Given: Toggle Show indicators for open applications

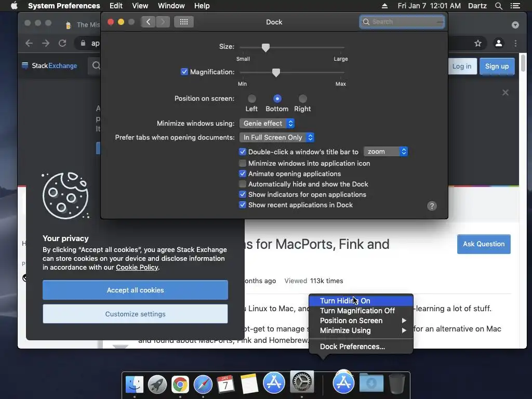Looking at the screenshot, I should point(242,194).
